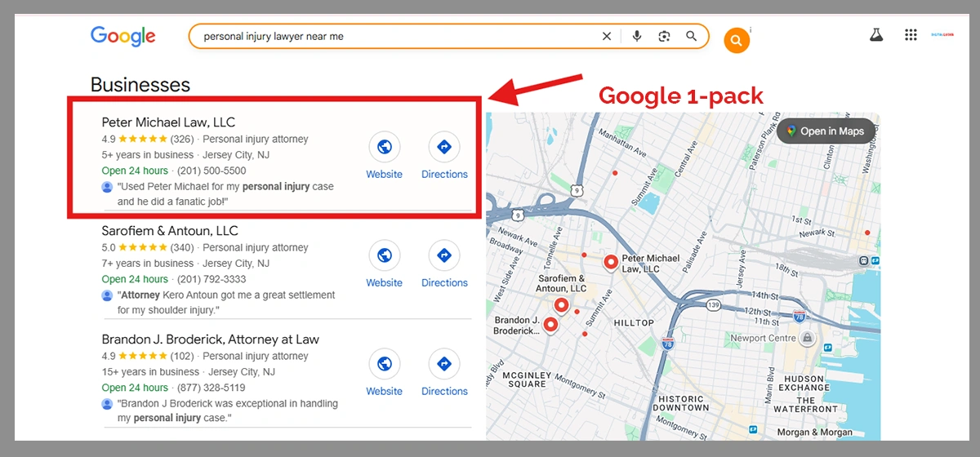Click Morgan & Morgan label on the map
The width and height of the screenshot is (980, 457).
[x=816, y=432]
